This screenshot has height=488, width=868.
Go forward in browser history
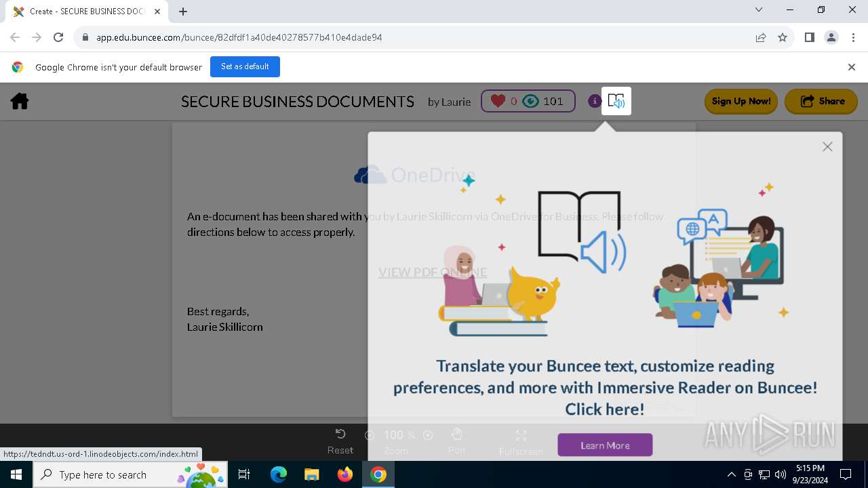tap(37, 37)
